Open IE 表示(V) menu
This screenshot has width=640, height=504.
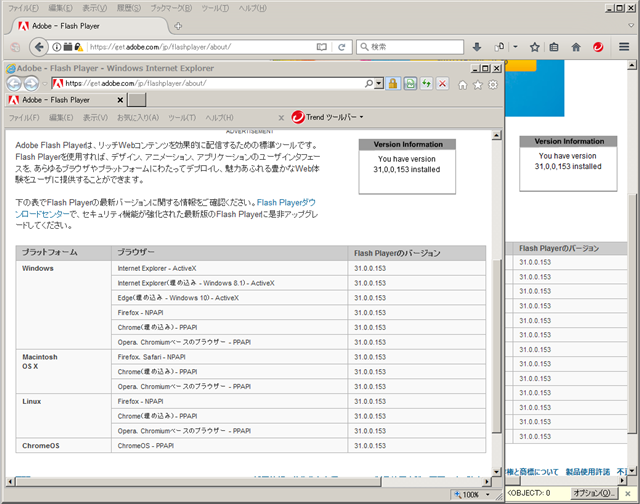(95, 118)
